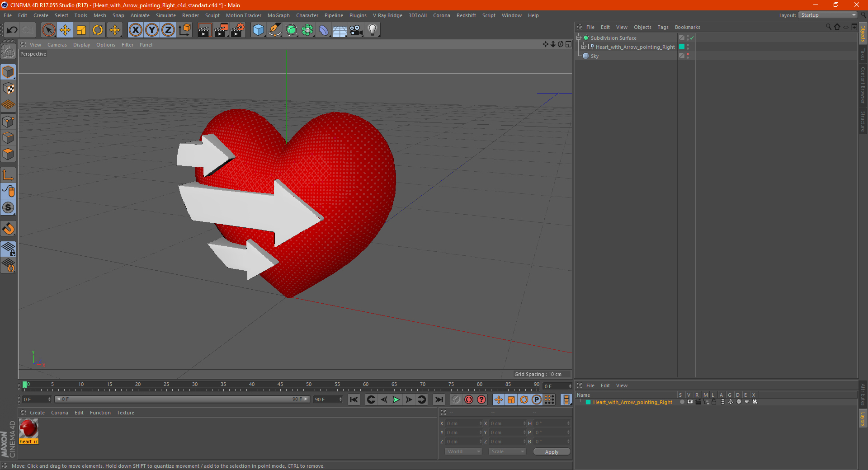Open the World coordinate dropdown
This screenshot has height=470, width=868.
click(x=463, y=451)
